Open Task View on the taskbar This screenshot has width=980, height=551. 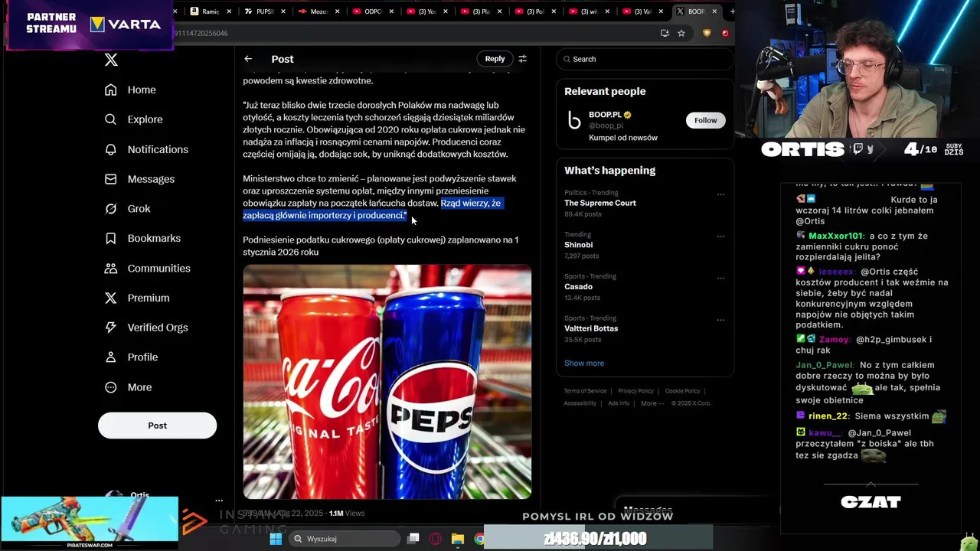tap(413, 539)
